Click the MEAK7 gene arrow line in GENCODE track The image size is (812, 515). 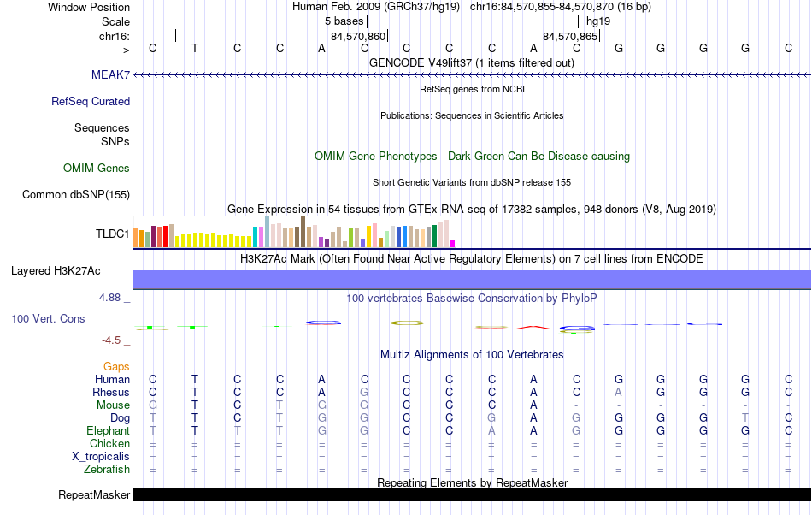pyautogui.click(x=472, y=75)
